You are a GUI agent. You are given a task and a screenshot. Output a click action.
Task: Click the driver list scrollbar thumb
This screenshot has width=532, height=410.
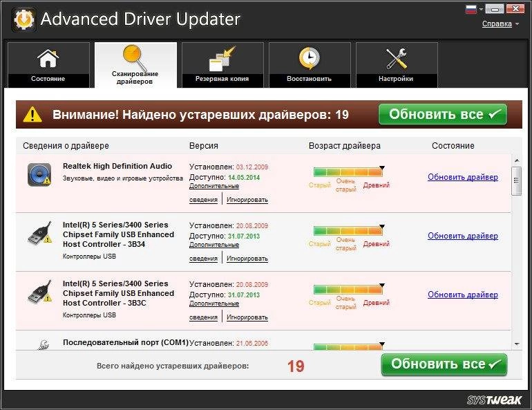[x=516, y=181]
